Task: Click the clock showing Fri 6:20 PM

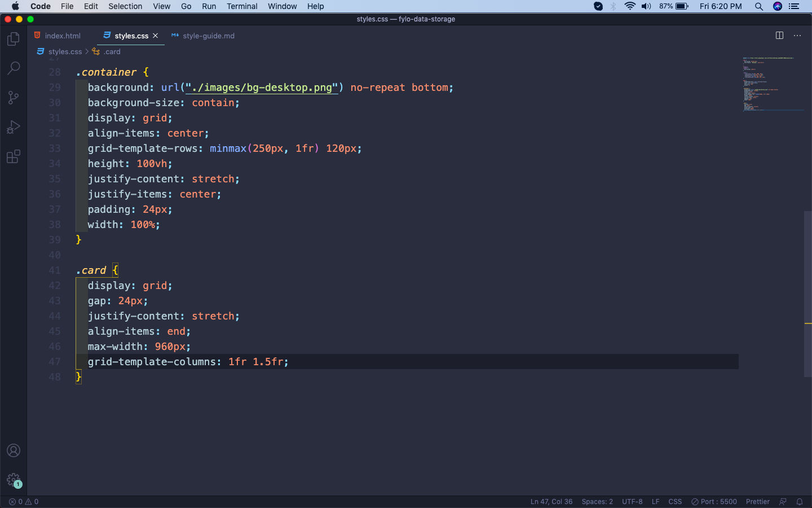Action: pyautogui.click(x=721, y=6)
